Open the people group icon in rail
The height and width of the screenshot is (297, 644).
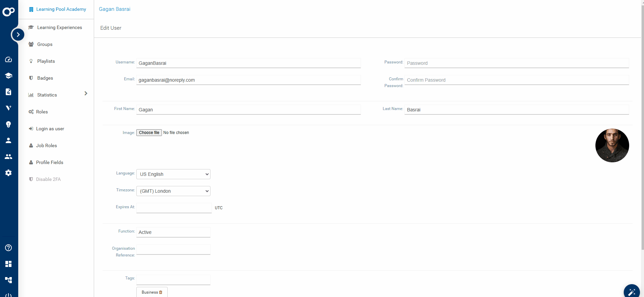(8, 157)
